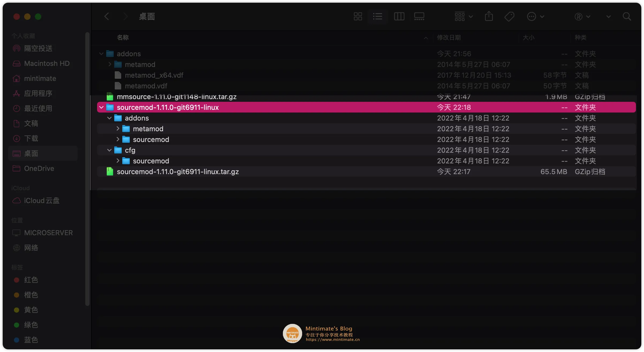Switch to gallery view layout
644x352 pixels.
[x=419, y=16]
